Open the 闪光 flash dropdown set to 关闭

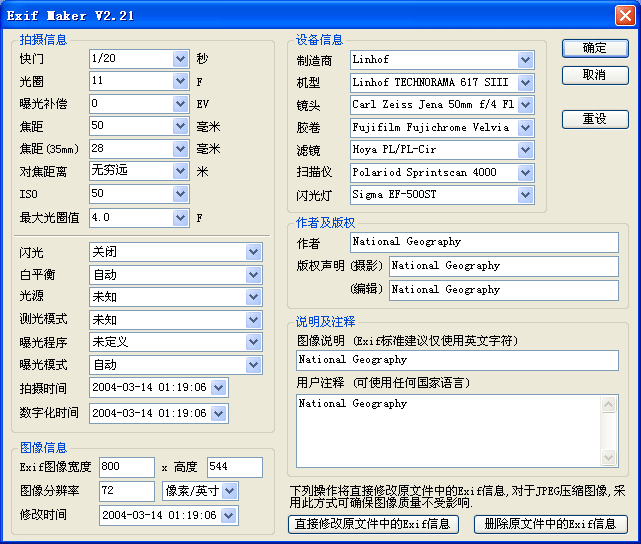coord(253,252)
